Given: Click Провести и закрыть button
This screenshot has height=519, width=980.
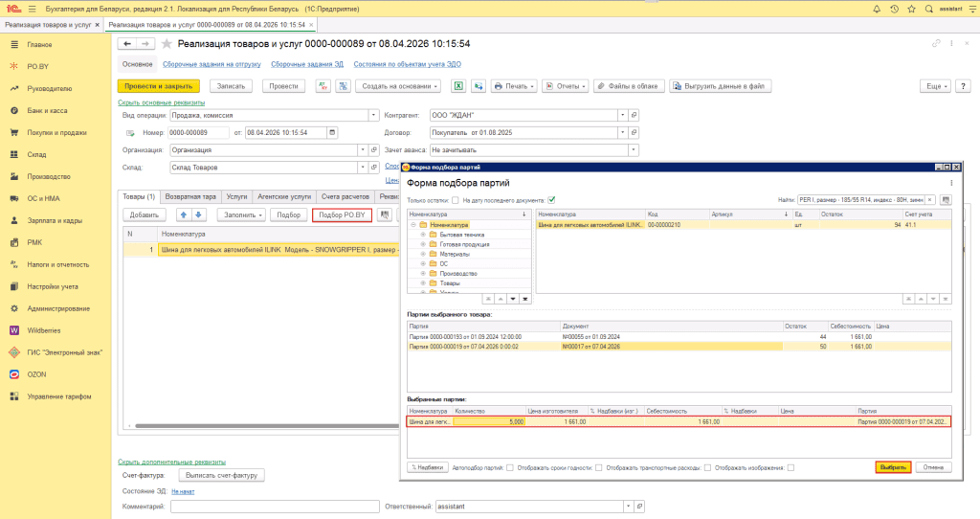Looking at the screenshot, I should coord(159,86).
